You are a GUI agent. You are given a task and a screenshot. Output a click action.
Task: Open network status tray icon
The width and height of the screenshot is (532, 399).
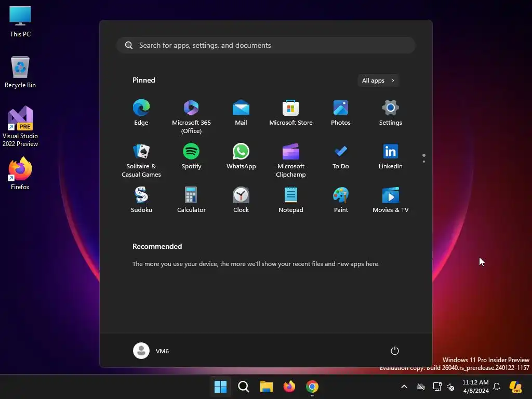click(x=437, y=387)
